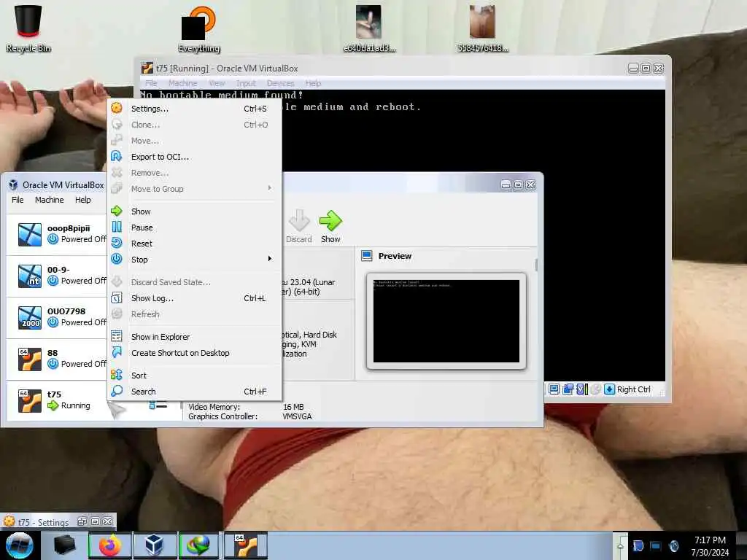
Task: Click the Preview section header
Action: (395, 256)
